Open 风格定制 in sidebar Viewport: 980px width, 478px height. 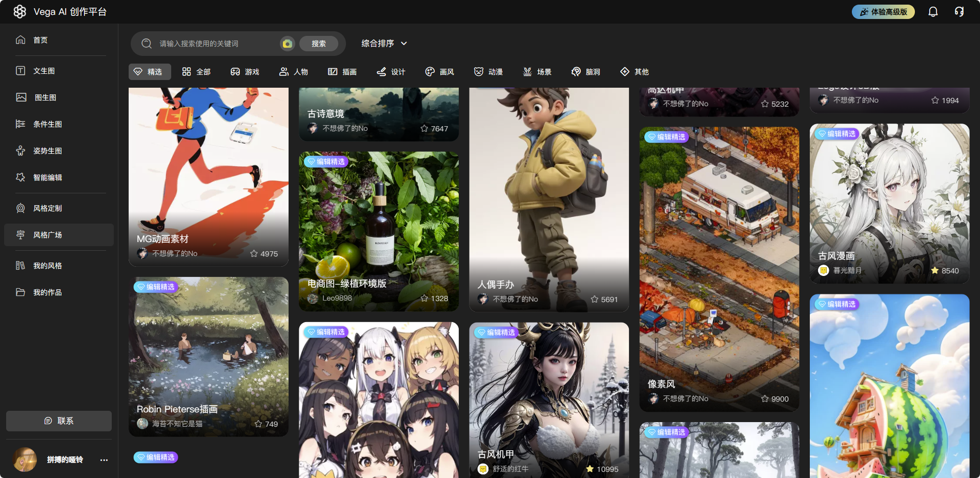[x=59, y=208]
